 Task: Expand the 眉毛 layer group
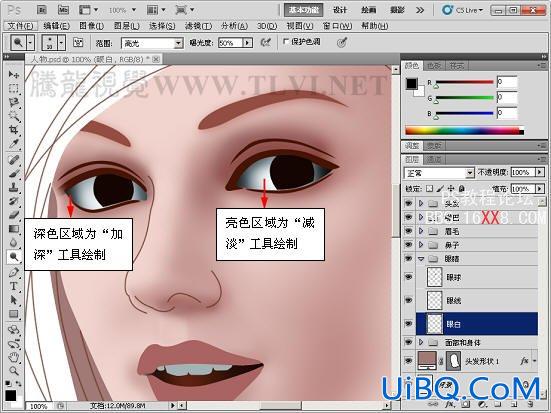421,231
